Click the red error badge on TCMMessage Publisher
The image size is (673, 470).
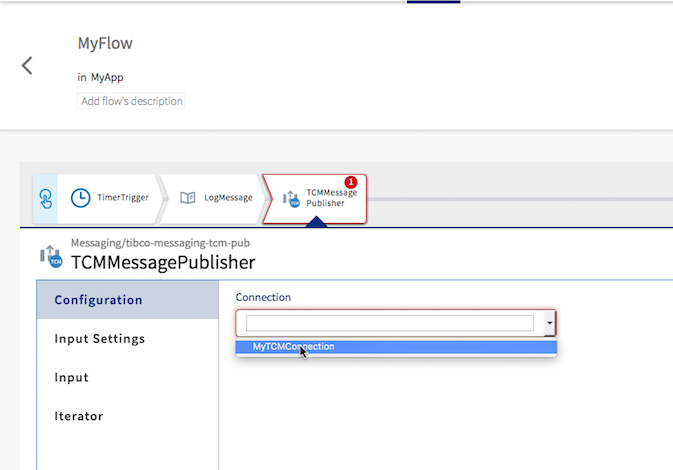pos(351,182)
